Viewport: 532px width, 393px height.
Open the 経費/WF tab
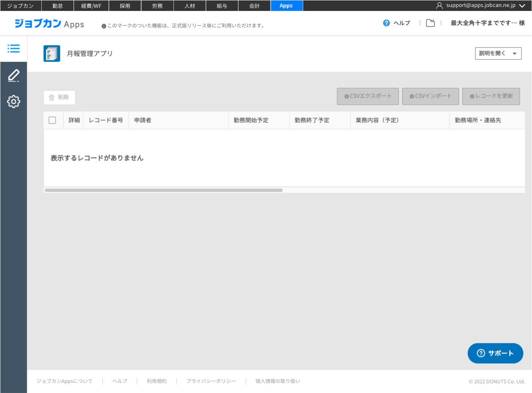(x=91, y=6)
